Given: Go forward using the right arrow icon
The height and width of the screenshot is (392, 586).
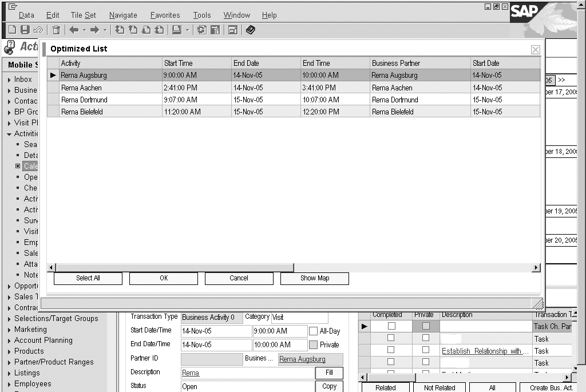Looking at the screenshot, I should [95, 30].
